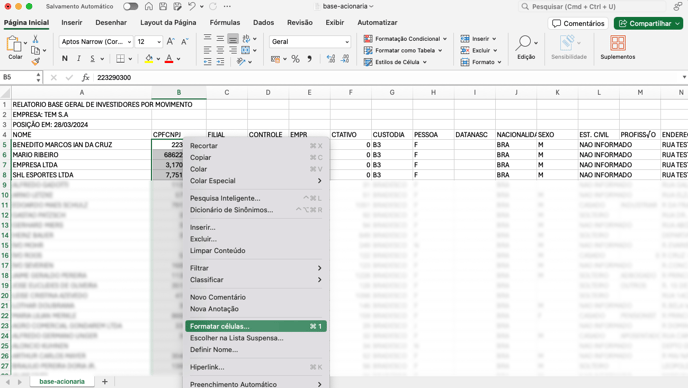688x388 pixels.
Task: Click Decrease decimal places icon
Action: tap(345, 59)
